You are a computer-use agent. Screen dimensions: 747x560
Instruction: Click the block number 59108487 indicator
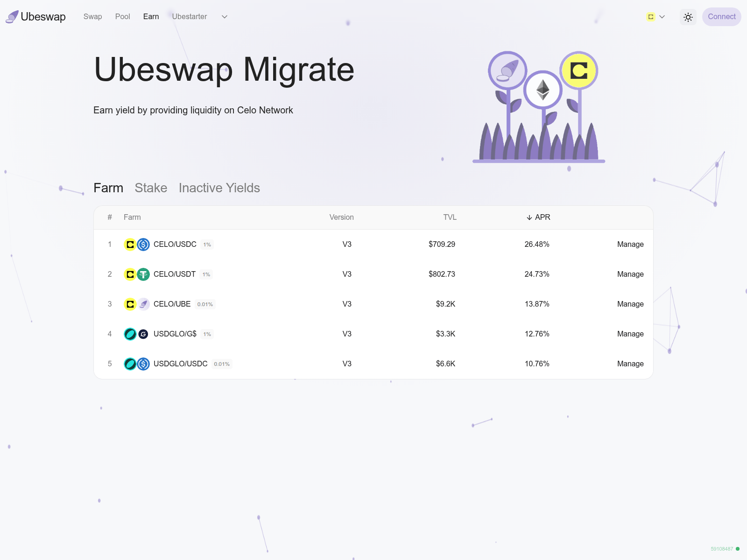[x=722, y=549]
